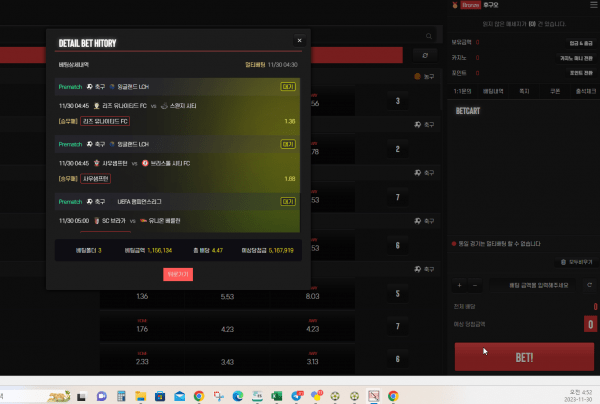Select draw odds 5.53 in match list

(x=227, y=296)
